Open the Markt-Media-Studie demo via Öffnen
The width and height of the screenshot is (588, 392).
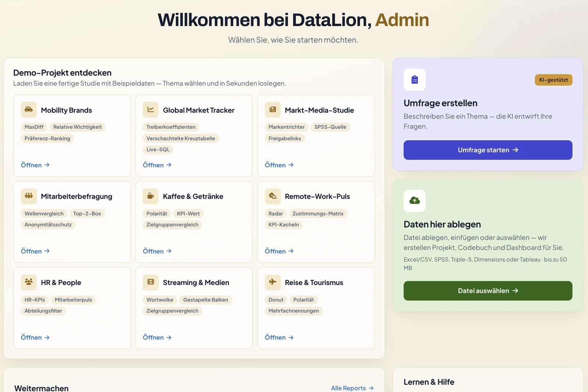[x=279, y=165]
